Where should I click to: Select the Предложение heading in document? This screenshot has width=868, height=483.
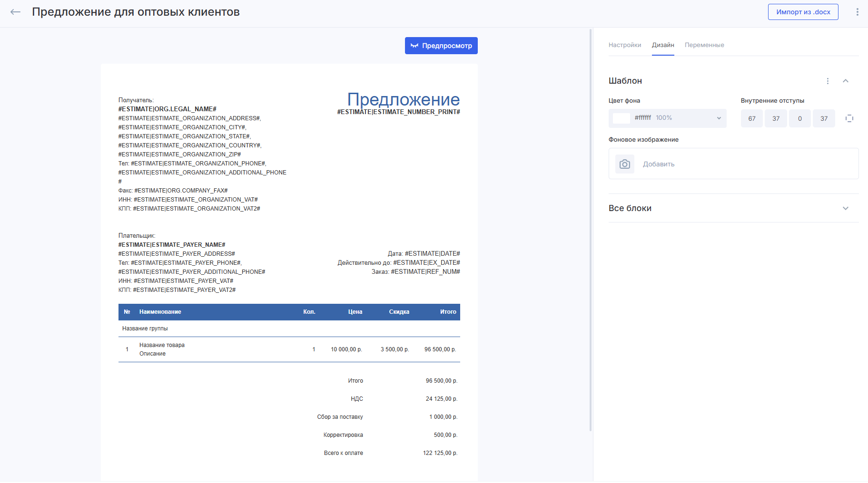click(403, 99)
